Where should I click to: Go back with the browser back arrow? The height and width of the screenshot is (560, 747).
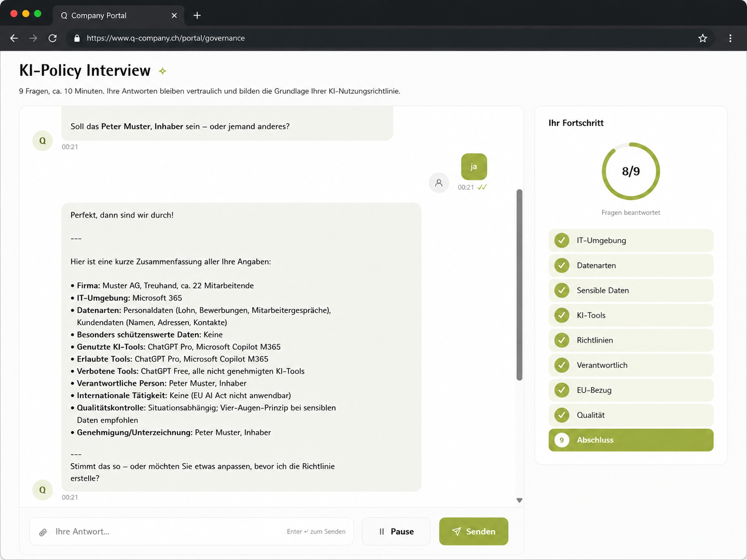(x=14, y=38)
